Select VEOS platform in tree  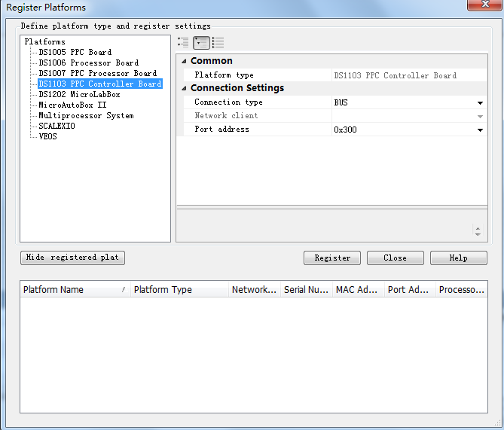(x=48, y=136)
